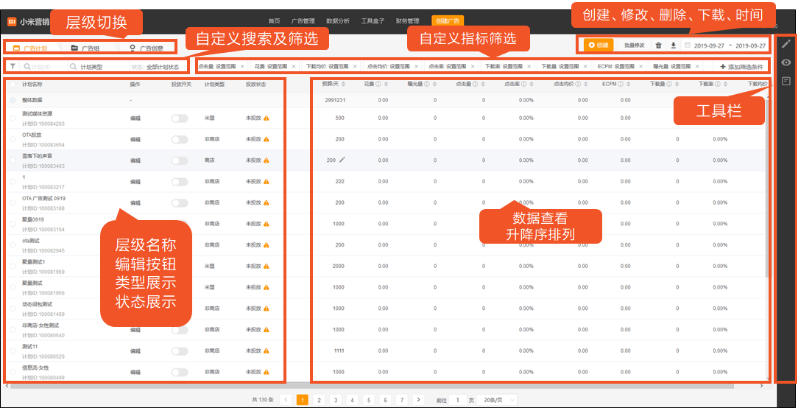This screenshot has height=412, width=797.
Task: Open the 20条/页 page size dropdown
Action: (497, 400)
